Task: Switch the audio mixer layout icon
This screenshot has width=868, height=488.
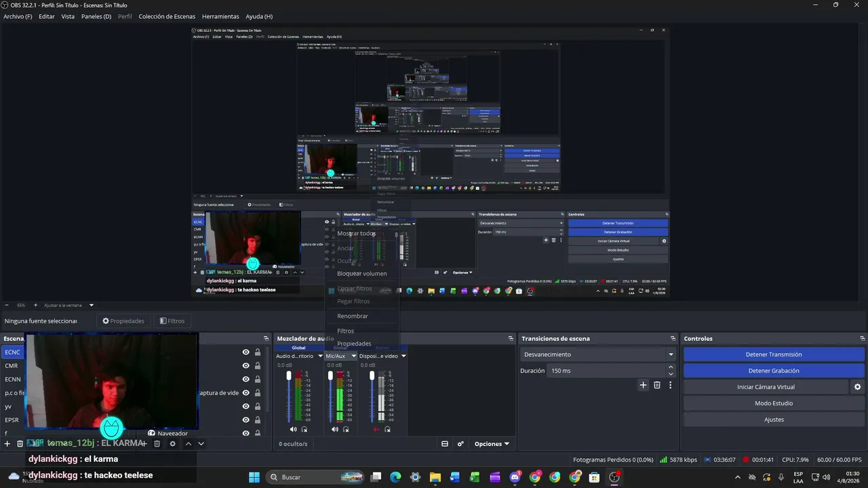Action: pos(445,444)
